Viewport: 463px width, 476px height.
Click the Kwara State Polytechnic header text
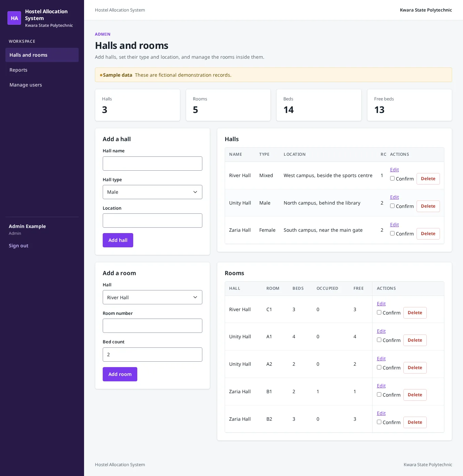[x=426, y=10]
